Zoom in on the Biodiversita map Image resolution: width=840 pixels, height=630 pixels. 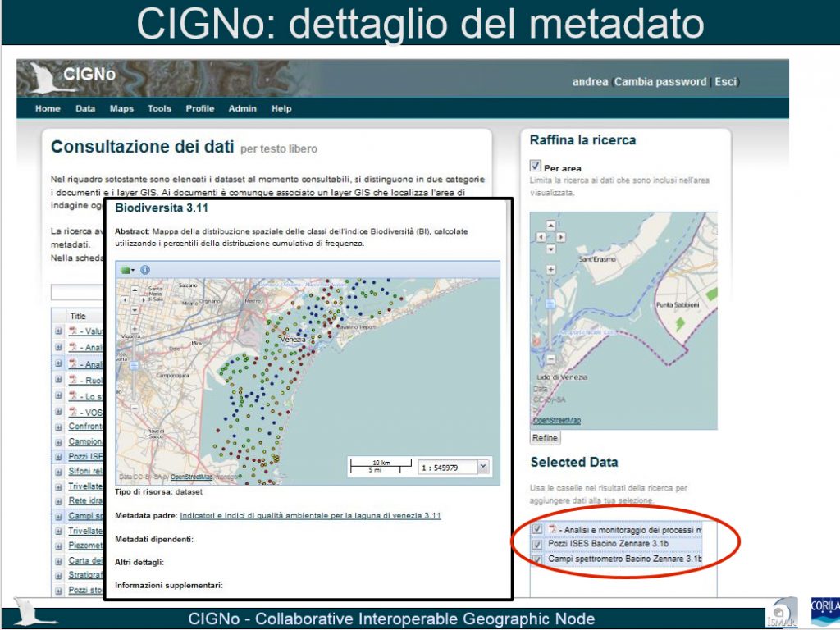[x=135, y=330]
